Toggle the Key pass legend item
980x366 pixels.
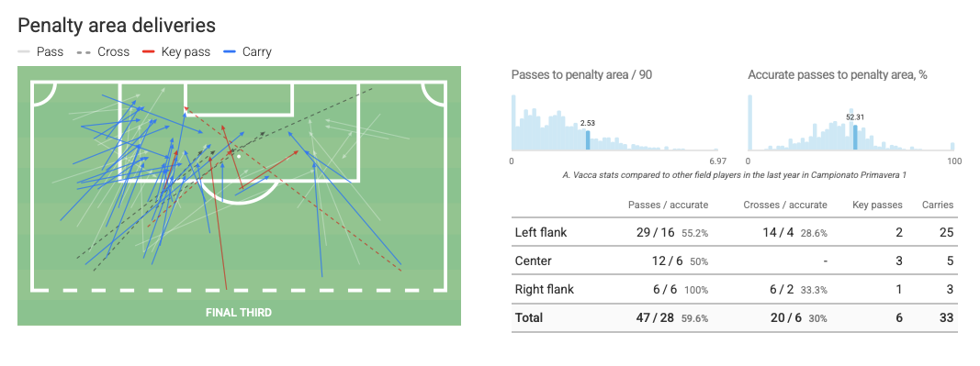(177, 52)
